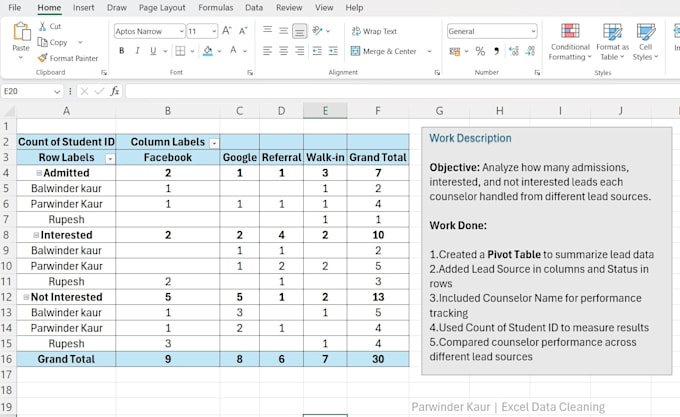Toggle Wrap Text

pyautogui.click(x=374, y=31)
